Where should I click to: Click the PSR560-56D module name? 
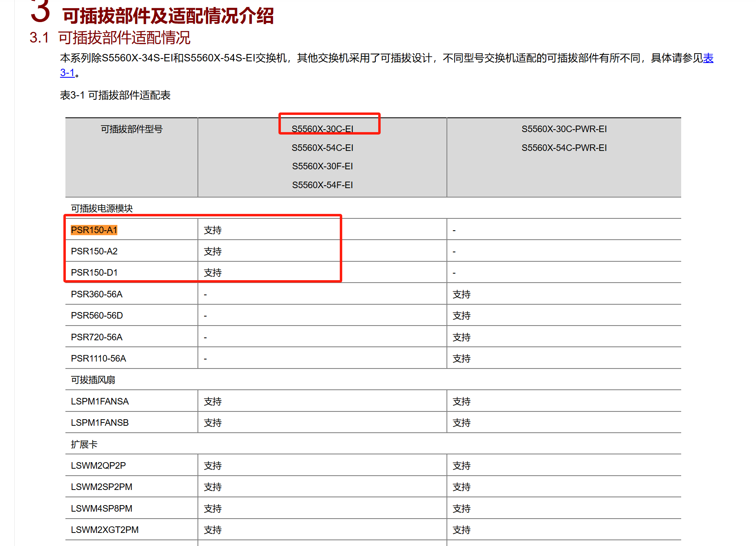tap(97, 316)
